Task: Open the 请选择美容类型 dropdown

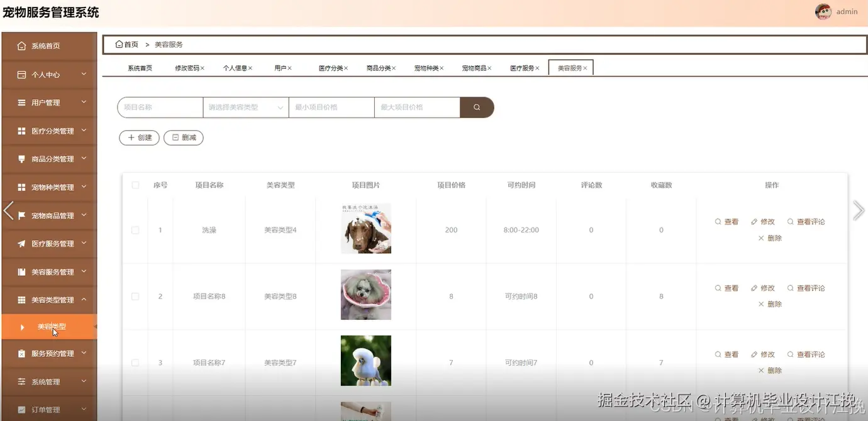Action: tap(246, 107)
